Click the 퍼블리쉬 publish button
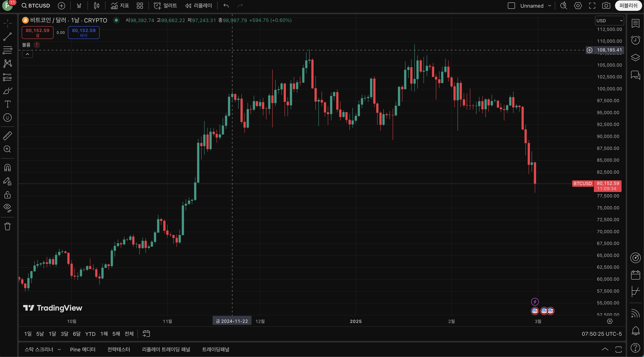This screenshot has width=644, height=357. pos(628,5)
